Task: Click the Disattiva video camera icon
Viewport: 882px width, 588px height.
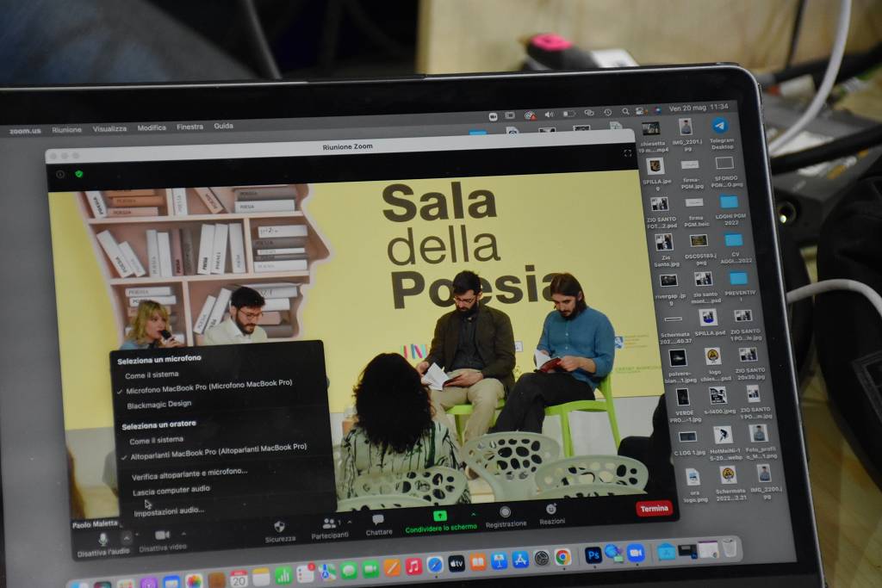Action: [x=162, y=535]
